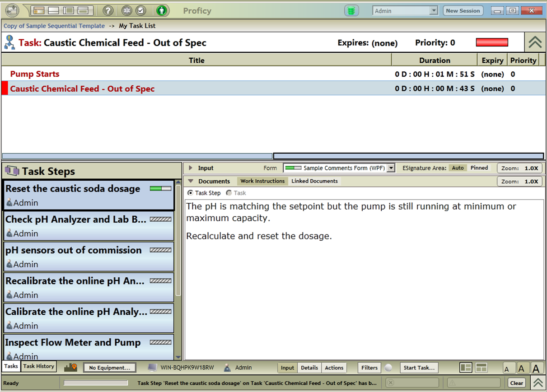Open the Tasks tab
The width and height of the screenshot is (547, 392).
[x=11, y=366]
